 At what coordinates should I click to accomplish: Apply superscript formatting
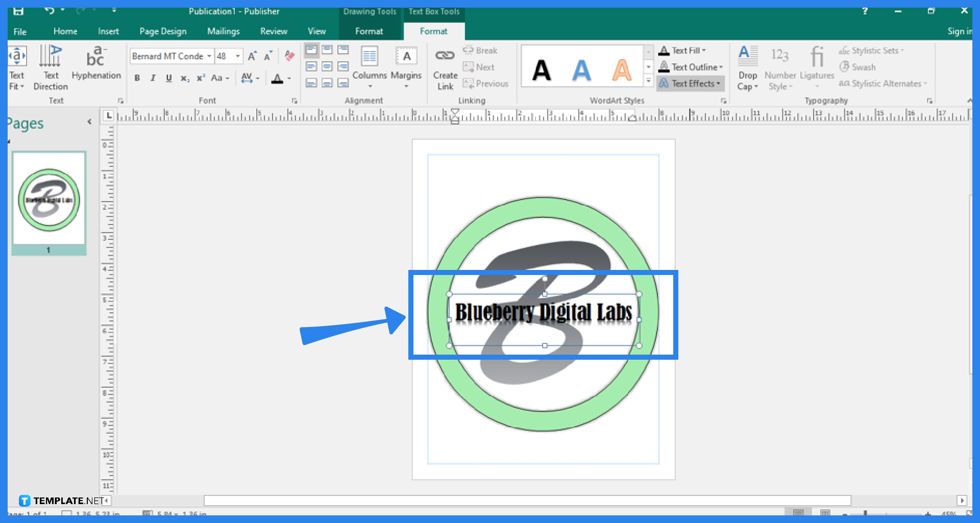coord(200,78)
